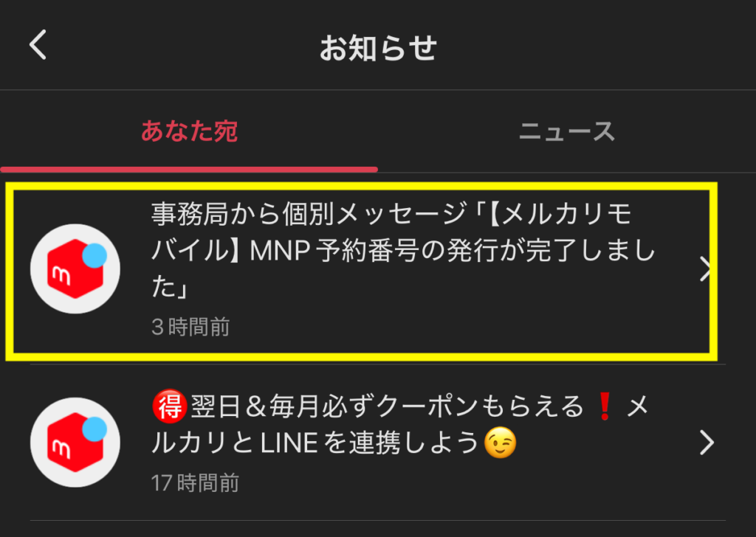
Task: Click the red 得 emoji icon
Action: 169,406
